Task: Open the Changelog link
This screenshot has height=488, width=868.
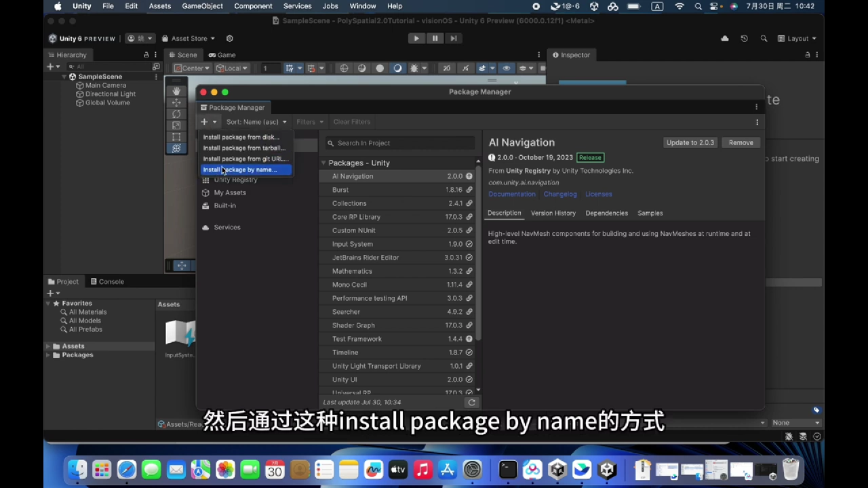Action: pyautogui.click(x=560, y=194)
